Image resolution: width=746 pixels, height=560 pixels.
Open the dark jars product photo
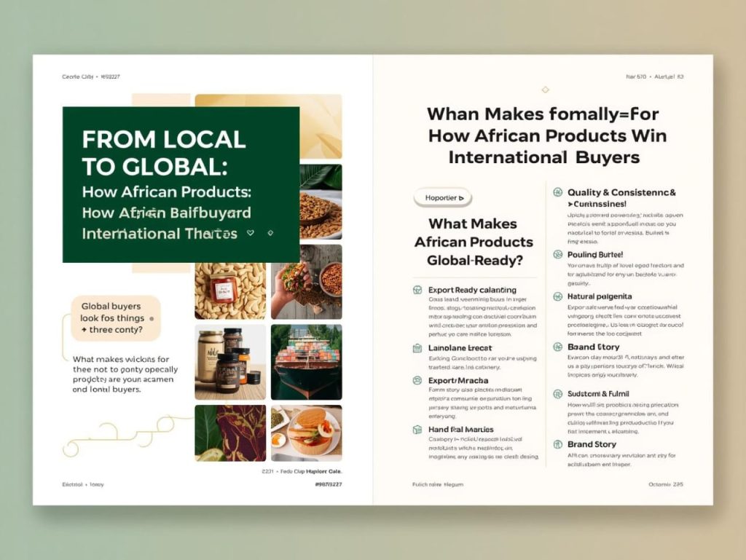coord(230,362)
